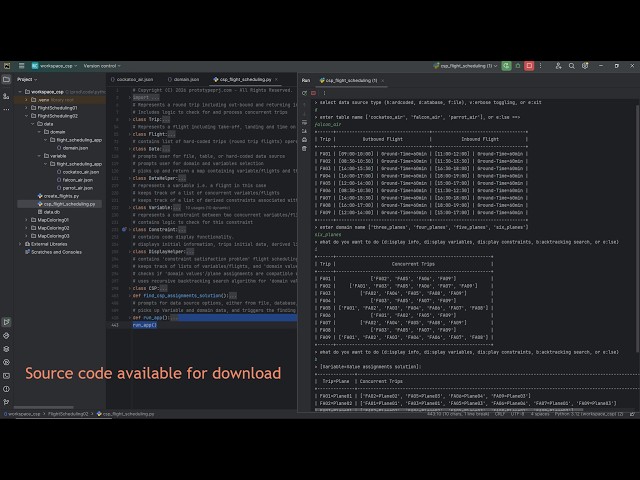This screenshot has width=640, height=480.
Task: Open csp_flight_scheduling run configuration dropdown
Action: click(465, 66)
